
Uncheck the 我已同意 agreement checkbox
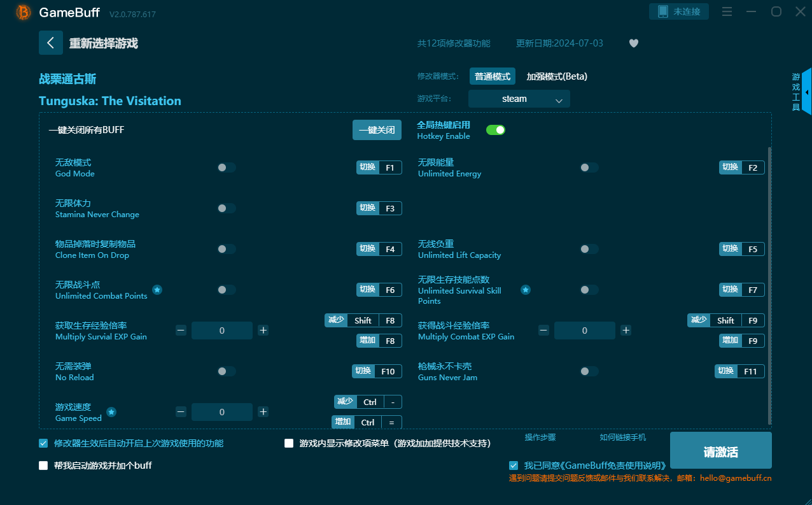click(514, 466)
